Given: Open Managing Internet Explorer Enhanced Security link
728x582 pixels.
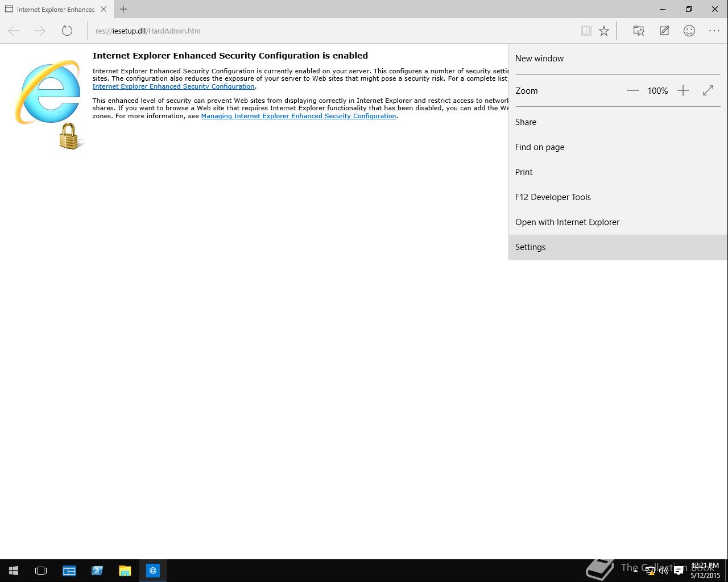Looking at the screenshot, I should 299,116.
